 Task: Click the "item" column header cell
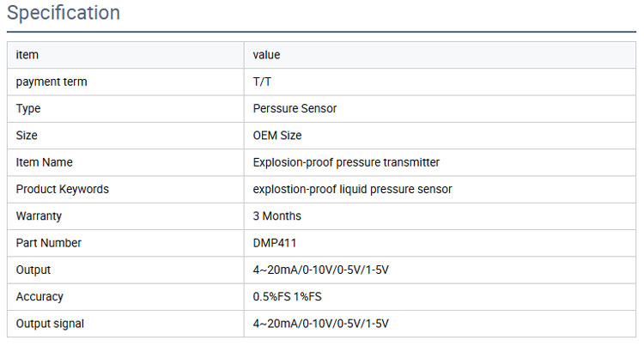pos(27,55)
